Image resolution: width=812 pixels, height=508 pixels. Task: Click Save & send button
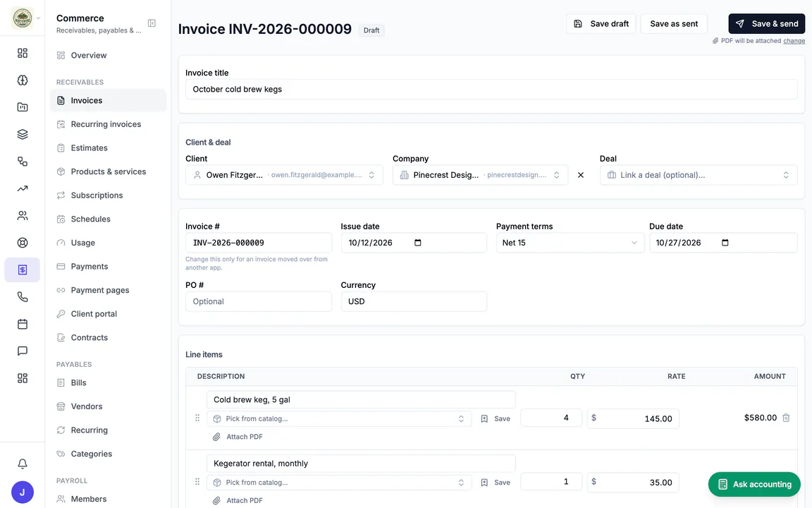[x=766, y=24]
